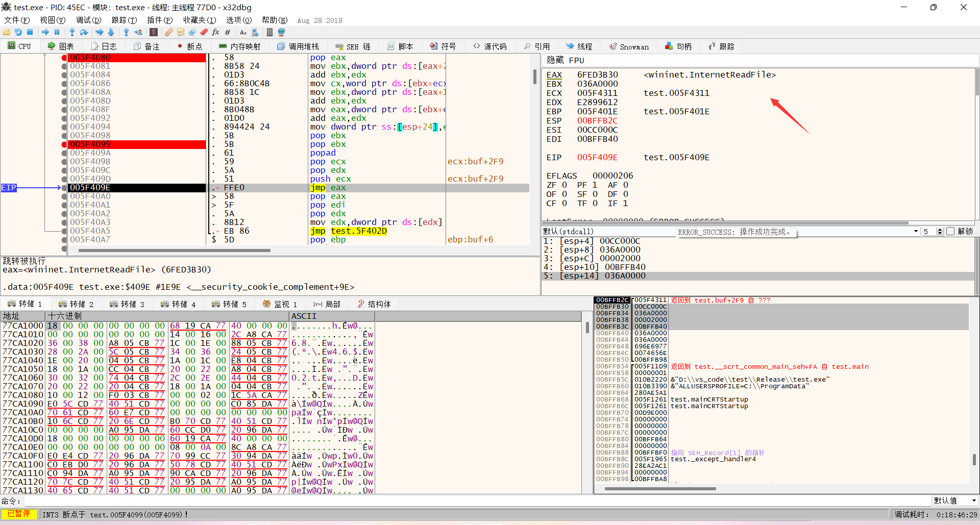Click the 地址 column header in dump
The width and height of the screenshot is (980, 525).
[x=22, y=316]
